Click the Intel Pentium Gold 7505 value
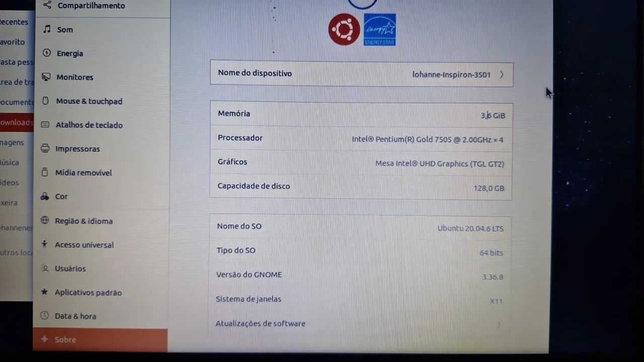Viewport: 644px width, 362px height. [427, 140]
